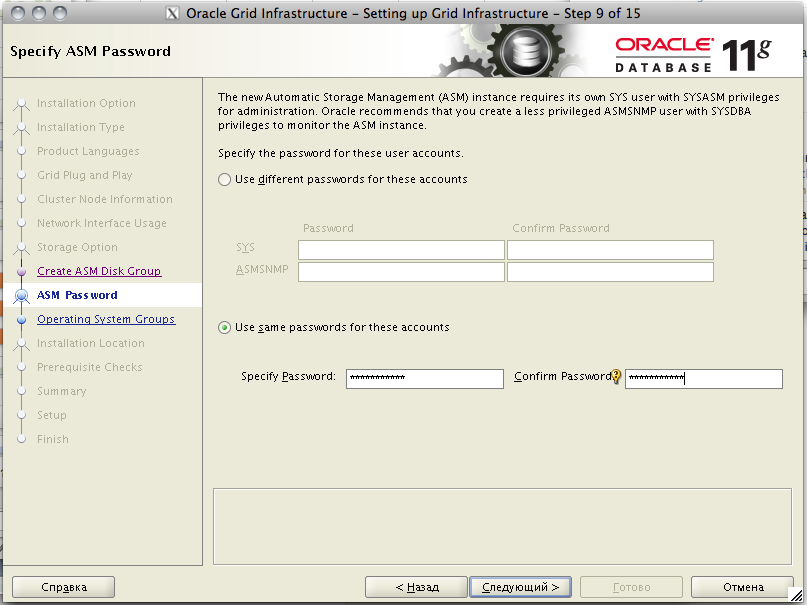Click the Отмена (Cancel) button
The height and width of the screenshot is (605, 807).
[743, 587]
